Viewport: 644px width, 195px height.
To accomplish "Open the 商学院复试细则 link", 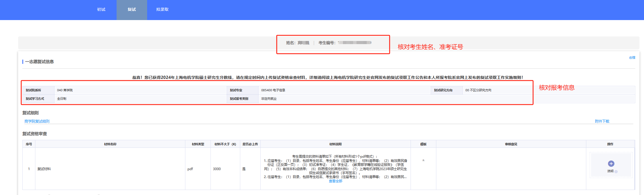I will click(37, 121).
